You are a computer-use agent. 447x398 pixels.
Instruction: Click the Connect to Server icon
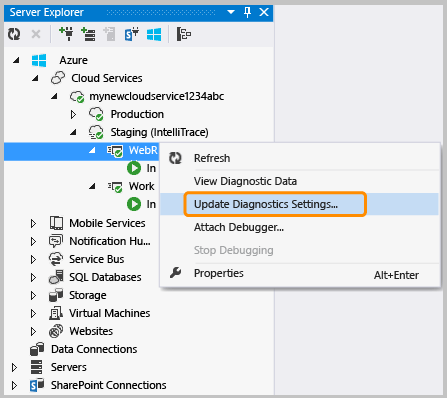88,34
